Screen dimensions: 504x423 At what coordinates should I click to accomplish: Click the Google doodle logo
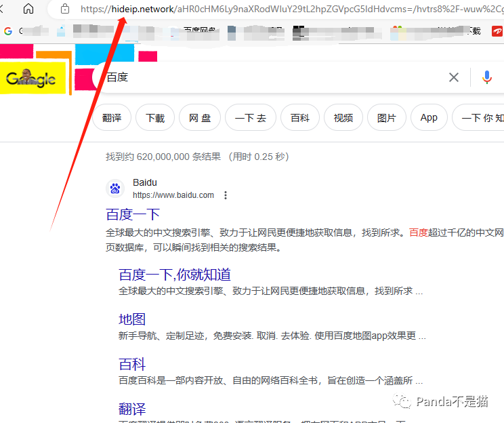31,79
